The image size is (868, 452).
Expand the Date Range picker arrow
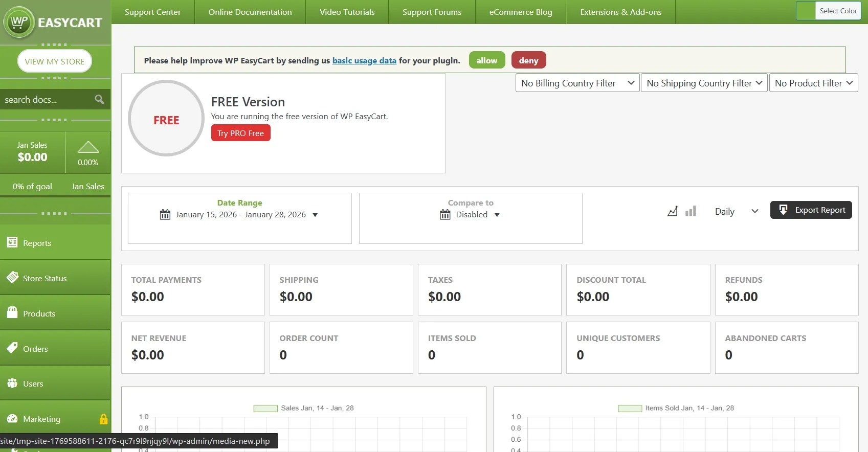315,215
